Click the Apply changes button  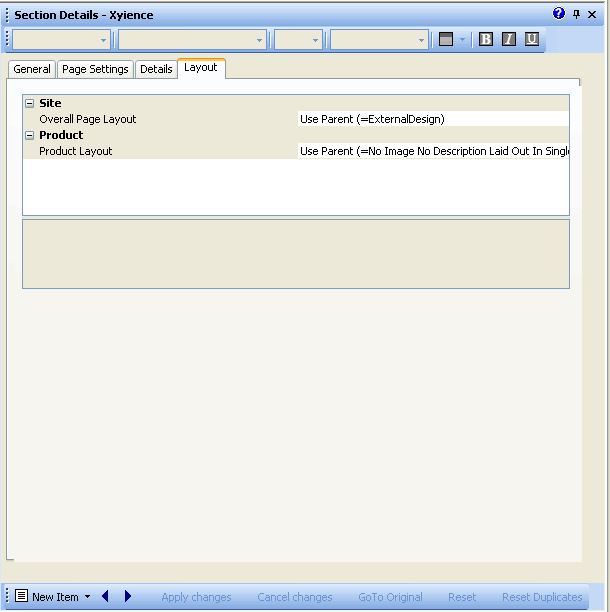point(196,597)
